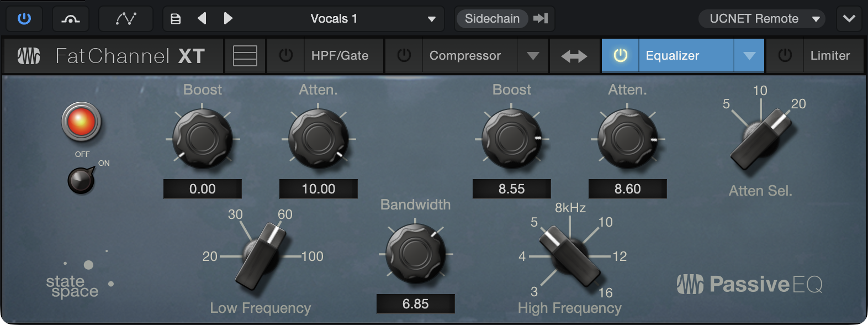
Task: Click the high Atten. knob
Action: pos(627,138)
